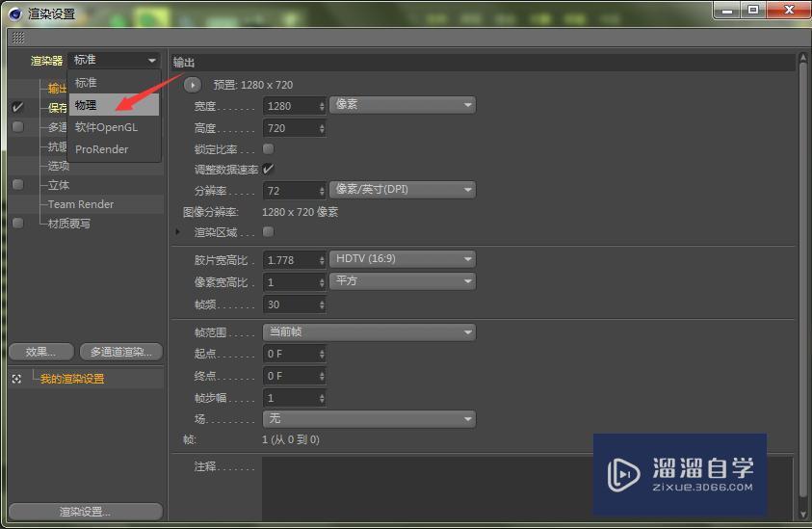The width and height of the screenshot is (812, 529).
Task: Enable the 材质覆写 checkbox
Action: pyautogui.click(x=17, y=224)
